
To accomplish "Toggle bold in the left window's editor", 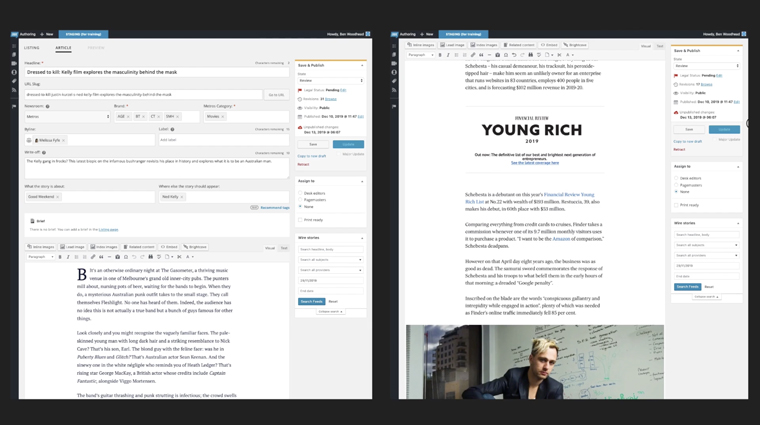I will (x=60, y=257).
